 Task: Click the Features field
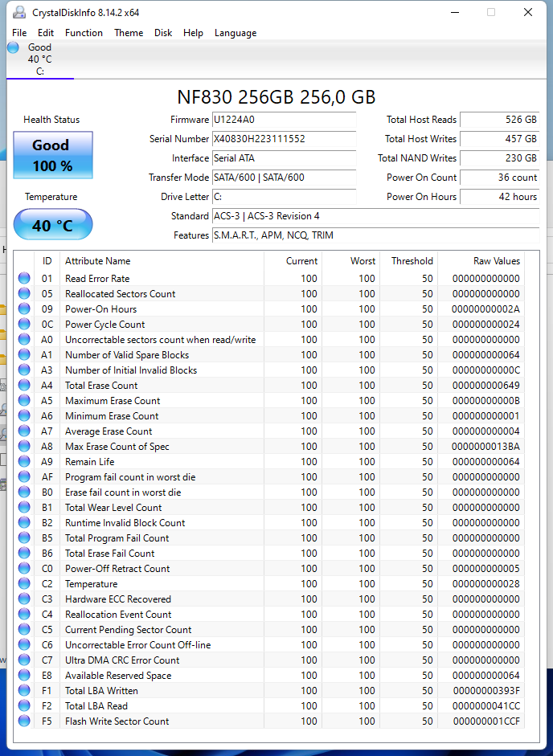(x=375, y=235)
